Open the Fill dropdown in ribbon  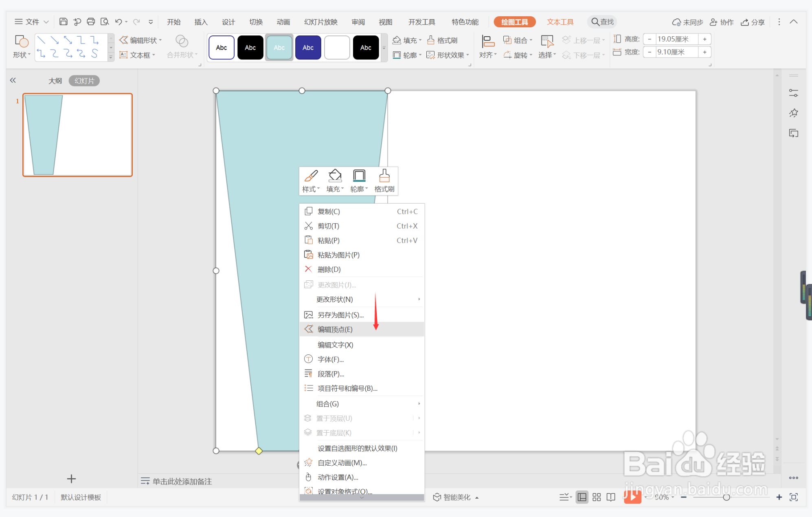(407, 40)
